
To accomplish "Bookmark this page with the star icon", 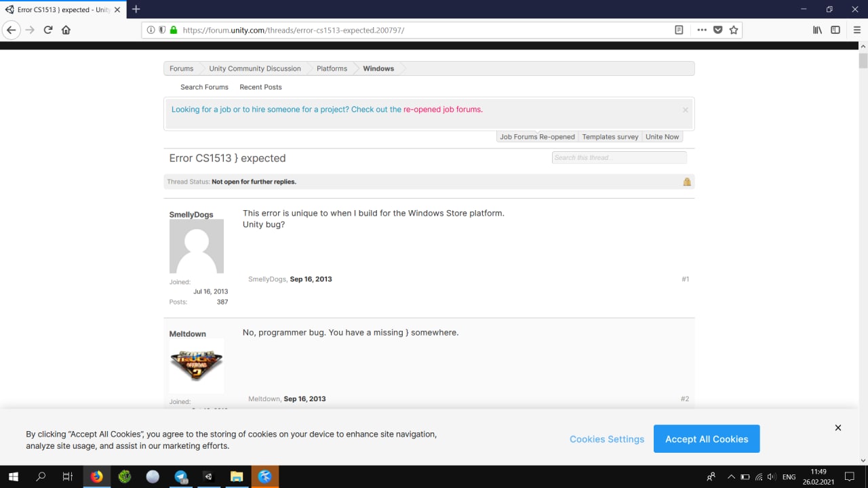I will (x=734, y=30).
